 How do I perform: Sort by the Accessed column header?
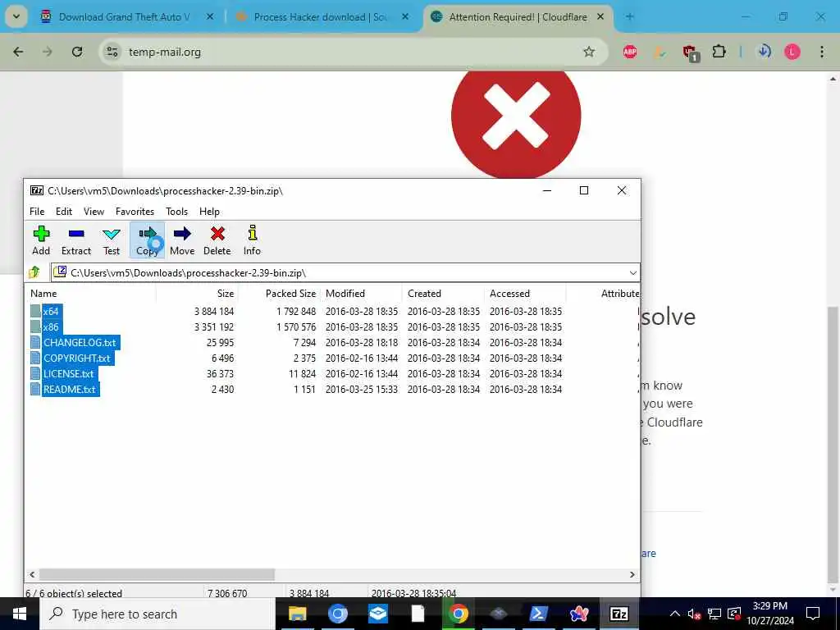point(525,294)
